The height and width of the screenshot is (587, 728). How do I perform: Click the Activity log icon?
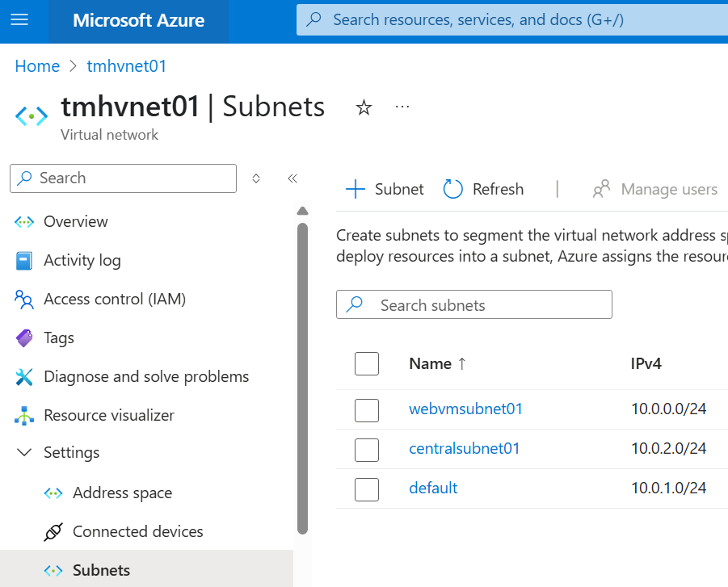point(24,260)
